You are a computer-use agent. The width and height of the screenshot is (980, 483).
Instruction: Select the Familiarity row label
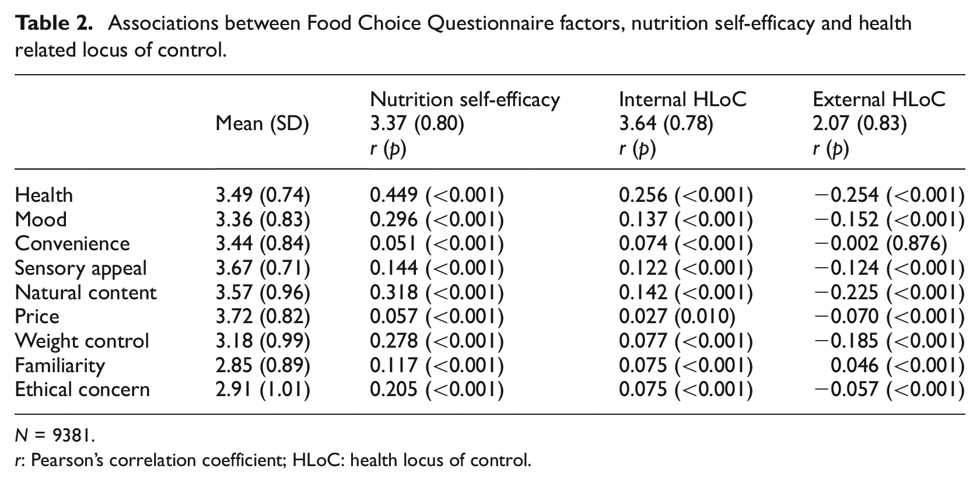(x=60, y=366)
